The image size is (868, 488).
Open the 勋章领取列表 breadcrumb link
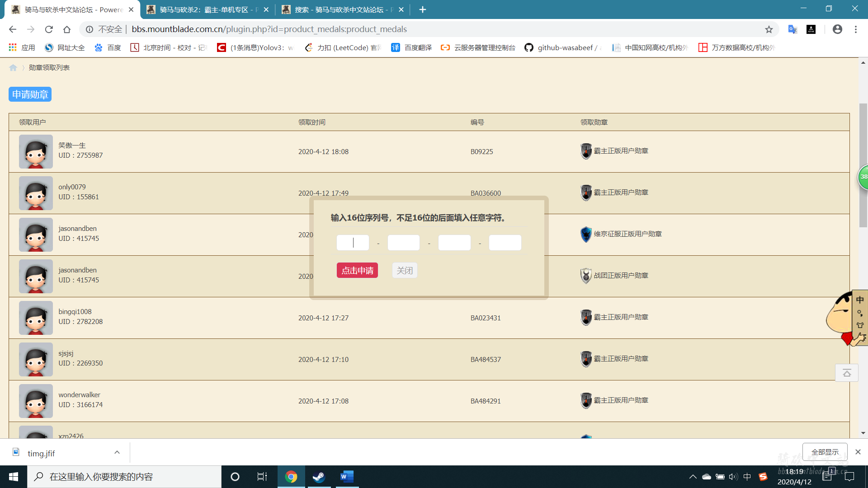[x=49, y=68]
